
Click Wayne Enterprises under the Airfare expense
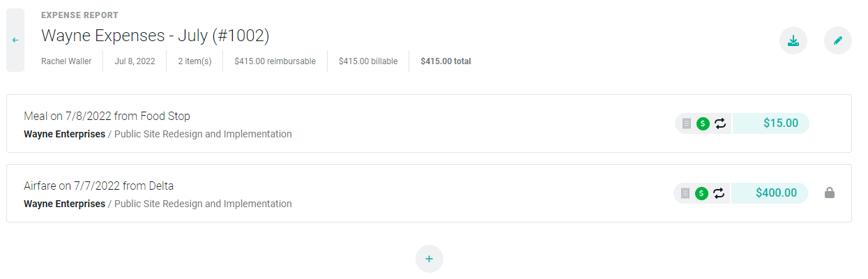click(65, 204)
